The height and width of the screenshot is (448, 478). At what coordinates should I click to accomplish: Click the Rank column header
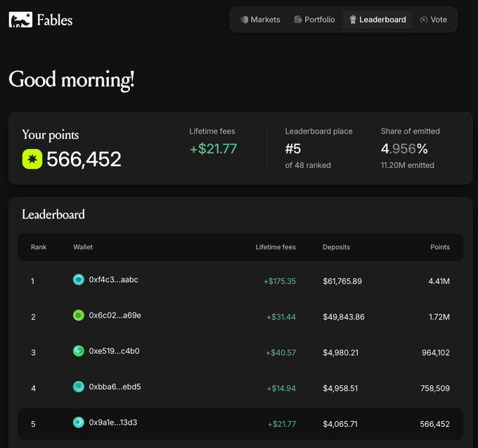click(x=39, y=247)
